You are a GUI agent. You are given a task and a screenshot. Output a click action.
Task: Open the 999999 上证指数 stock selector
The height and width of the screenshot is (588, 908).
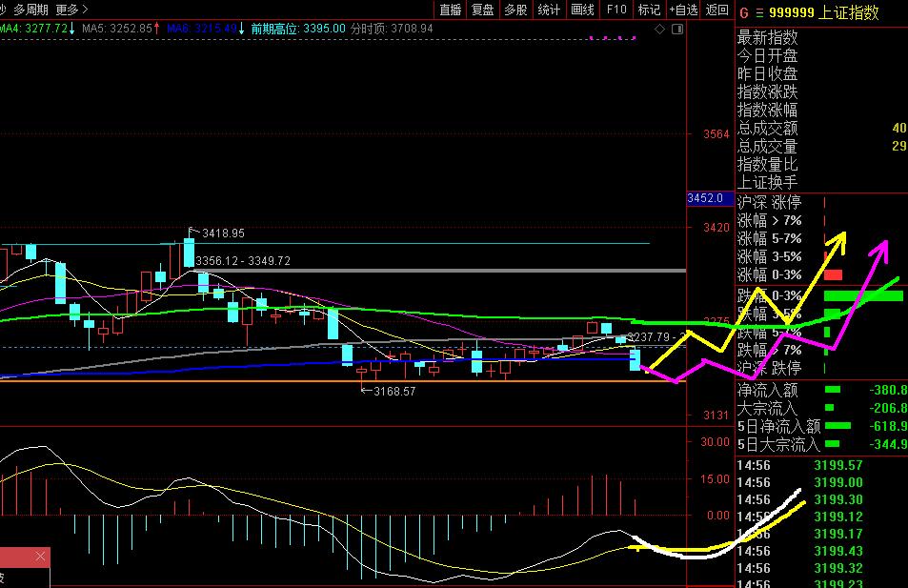click(825, 10)
